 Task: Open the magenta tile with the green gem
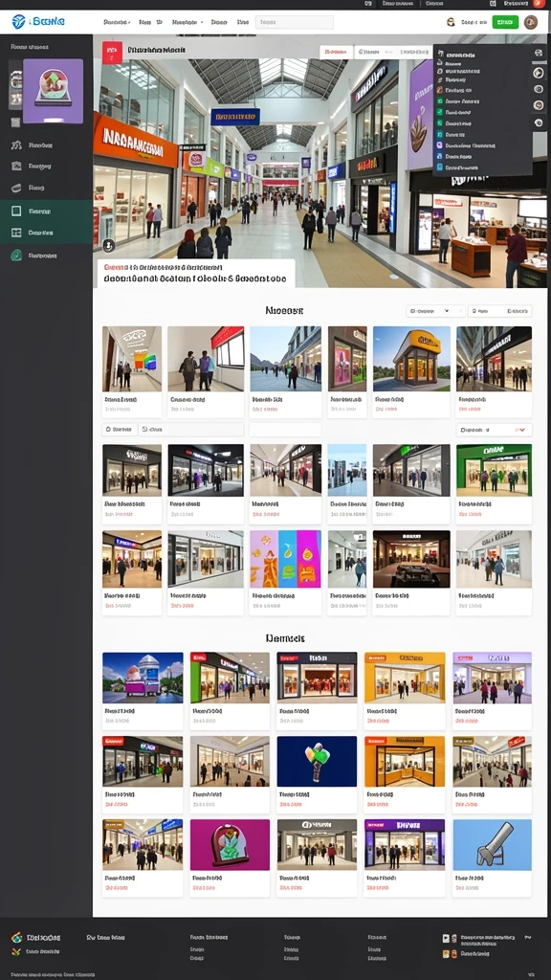click(x=230, y=845)
